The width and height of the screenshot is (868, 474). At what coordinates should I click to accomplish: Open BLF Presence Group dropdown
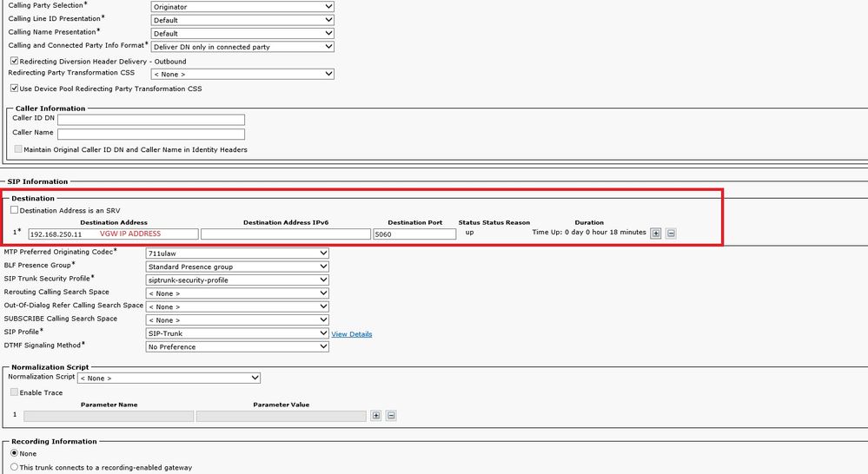click(x=237, y=266)
